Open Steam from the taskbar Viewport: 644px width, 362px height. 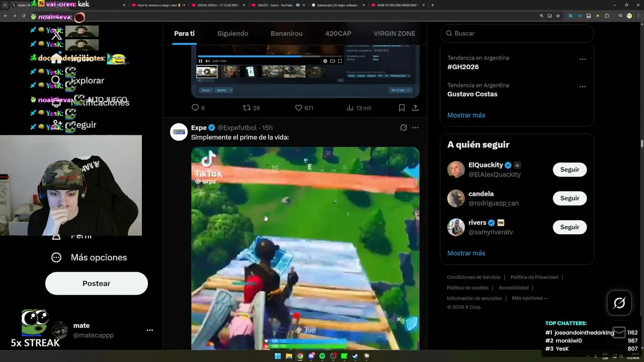coord(355,356)
